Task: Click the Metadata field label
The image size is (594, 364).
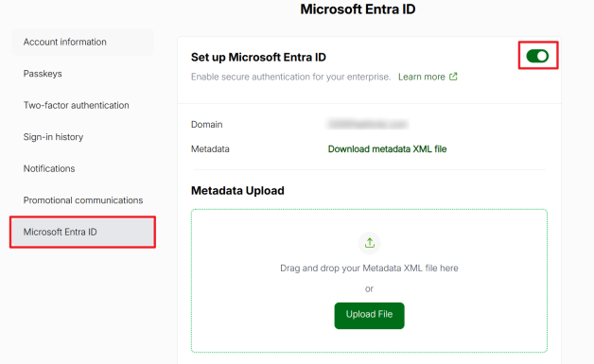Action: [210, 149]
